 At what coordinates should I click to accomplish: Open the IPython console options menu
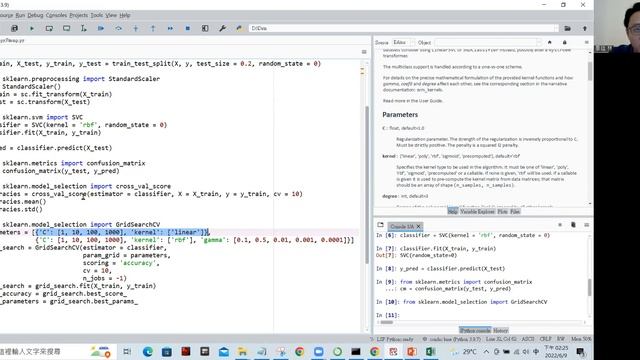(x=587, y=225)
